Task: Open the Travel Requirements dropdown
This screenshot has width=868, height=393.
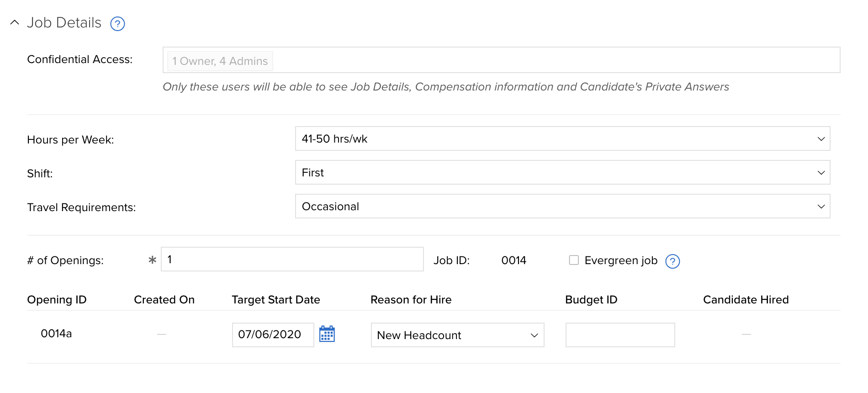Action: [x=562, y=206]
